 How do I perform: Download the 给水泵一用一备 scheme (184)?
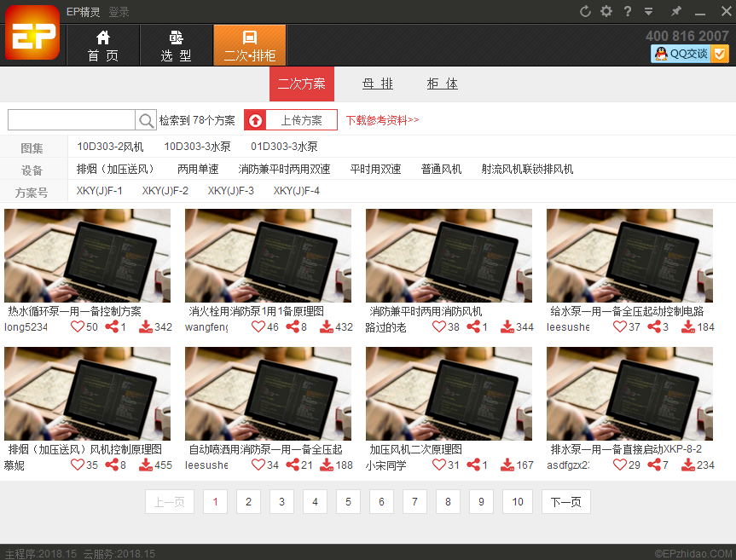tap(687, 326)
